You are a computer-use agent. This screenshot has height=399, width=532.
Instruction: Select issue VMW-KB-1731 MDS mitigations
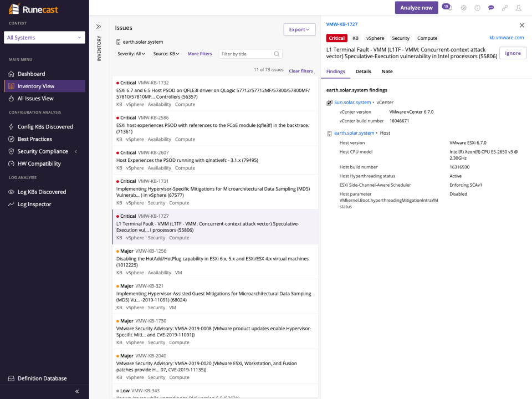215,192
